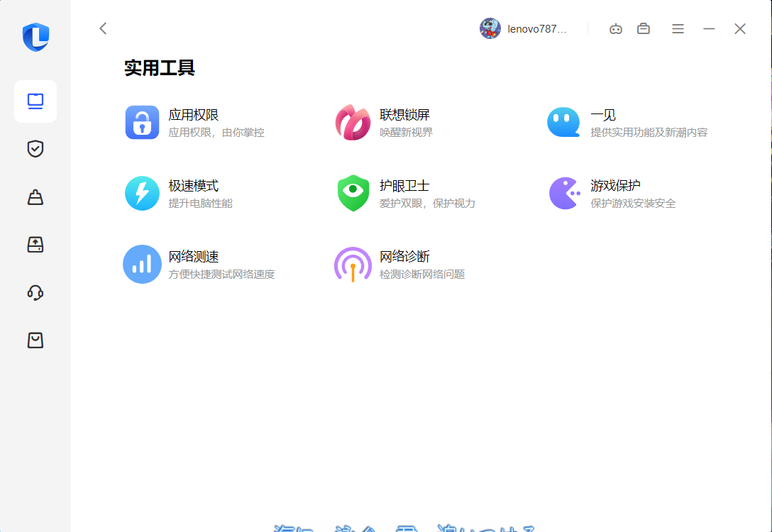Viewport: 772px width, 532px height.
Task: Open the computer home sidebar icon
Action: (x=35, y=101)
